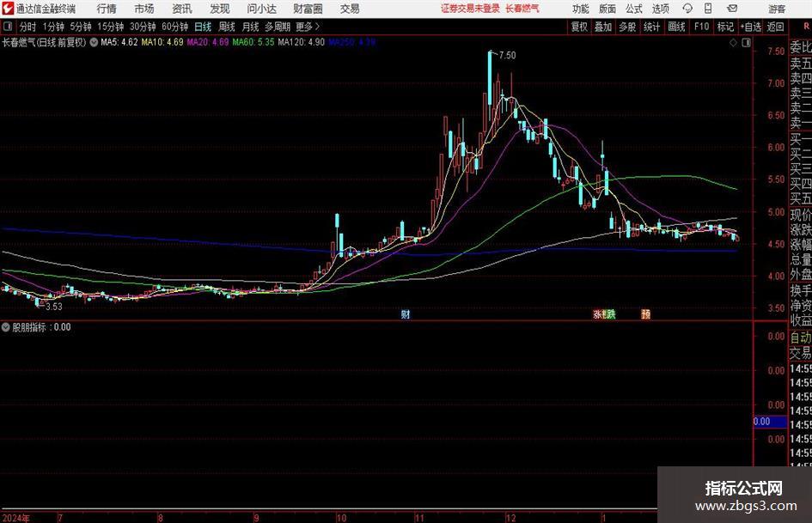The width and height of the screenshot is (812, 523).
Task: Click the 统计 statistics toolbar button
Action: tap(652, 27)
